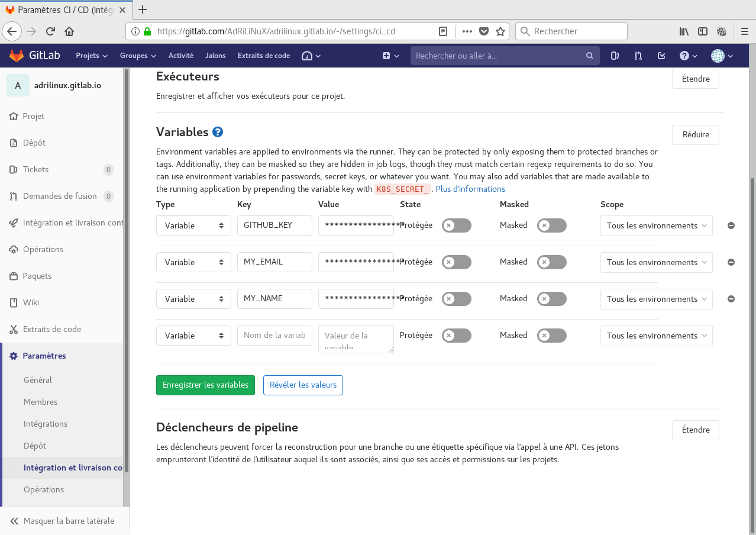Open Scope dropdown for GITHUB_KEY
Screen dimensions: 756x535
point(657,225)
